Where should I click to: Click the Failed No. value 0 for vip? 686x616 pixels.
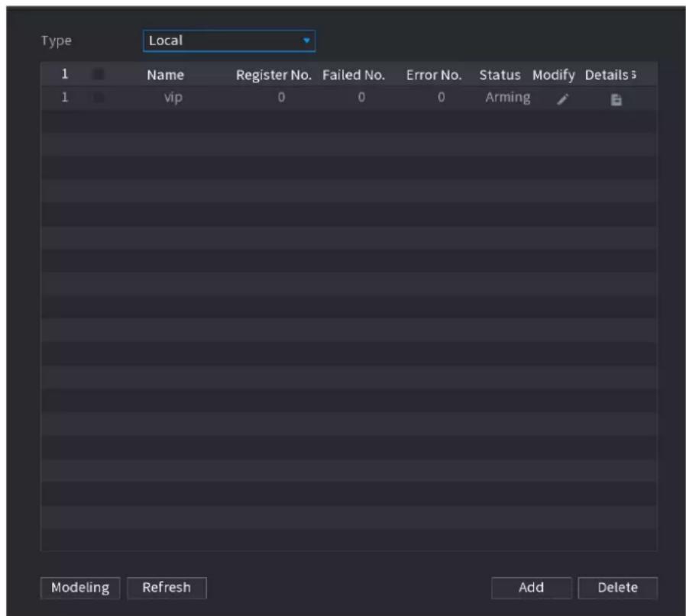tap(361, 97)
